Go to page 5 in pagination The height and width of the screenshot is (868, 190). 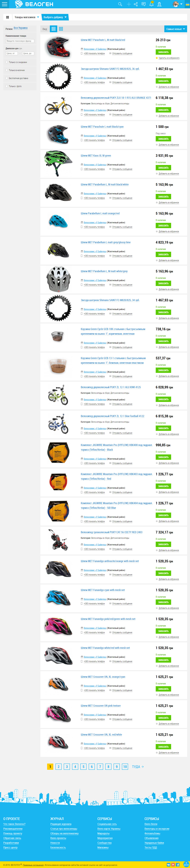click(x=83, y=767)
